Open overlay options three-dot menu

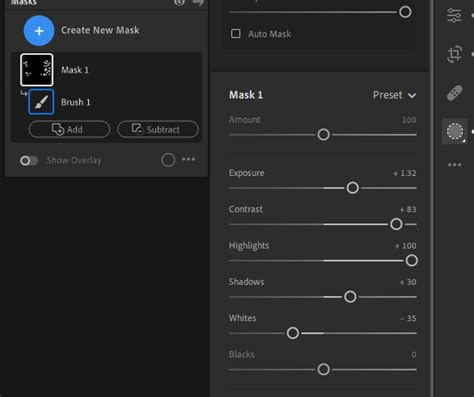click(189, 159)
